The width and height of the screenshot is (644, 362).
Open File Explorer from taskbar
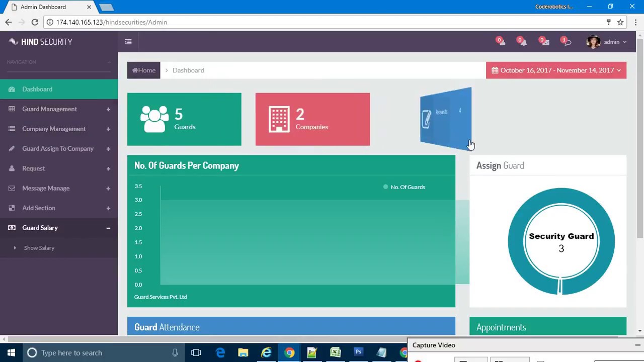243,353
